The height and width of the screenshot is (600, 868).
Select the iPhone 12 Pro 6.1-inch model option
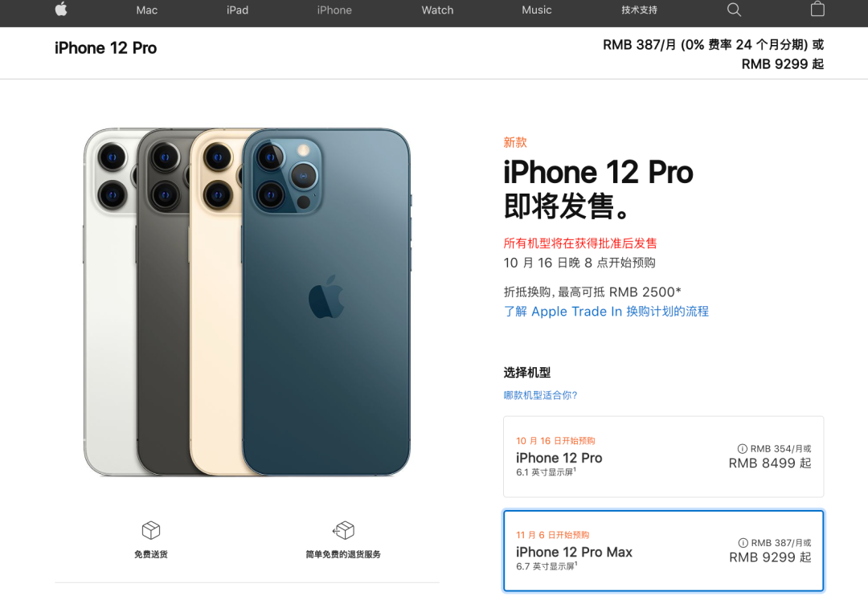(x=663, y=457)
